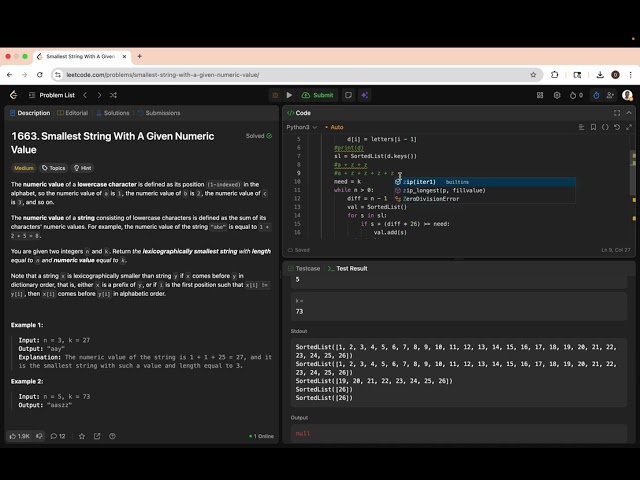Expand the Topics tag
The image size is (640, 480).
click(53, 168)
